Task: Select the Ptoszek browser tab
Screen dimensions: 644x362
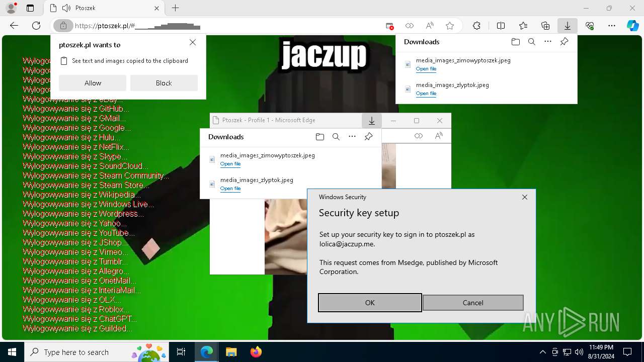Action: pyautogui.click(x=104, y=8)
